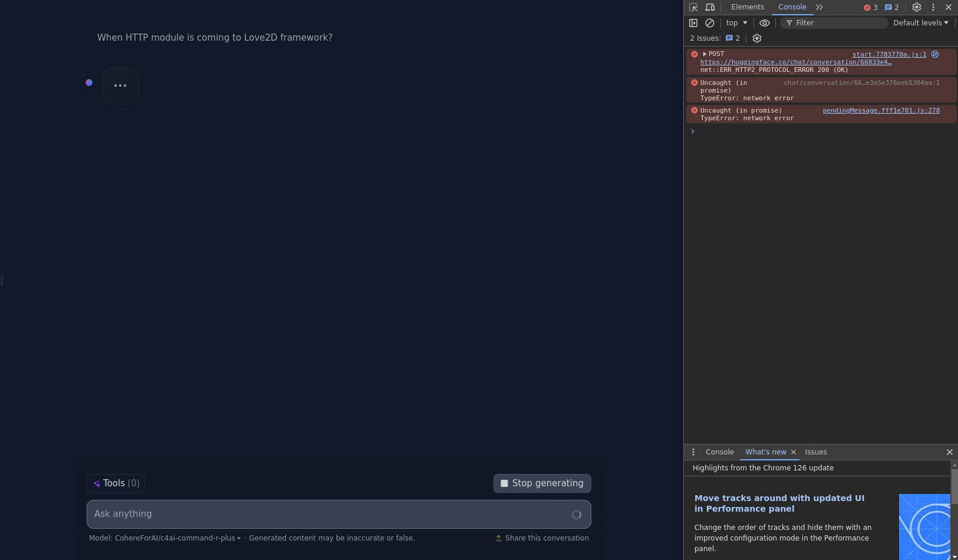Viewport: 958px width, 560px height.
Task: Show more DevTools tabs via double chevron
Action: [819, 7]
